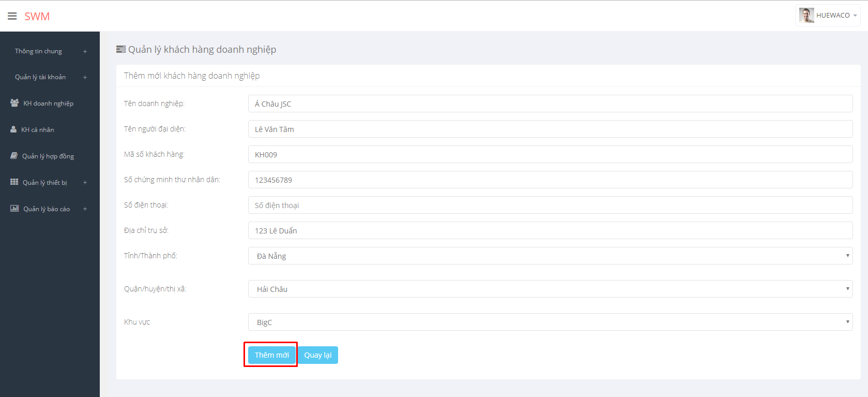Viewport: 868px width, 397px height.
Task: Click the Tỉnh/Thành phố label
Action: pos(150,256)
